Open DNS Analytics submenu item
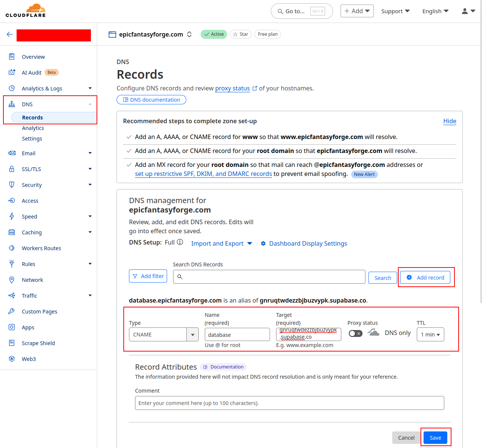Screen dimensions: 482x448 coord(33,128)
